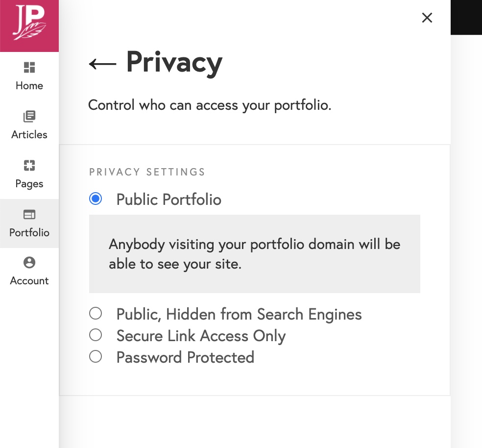Screen dimensions: 482x448
Task: Click the Public Portfolio description box
Action: tap(255, 254)
